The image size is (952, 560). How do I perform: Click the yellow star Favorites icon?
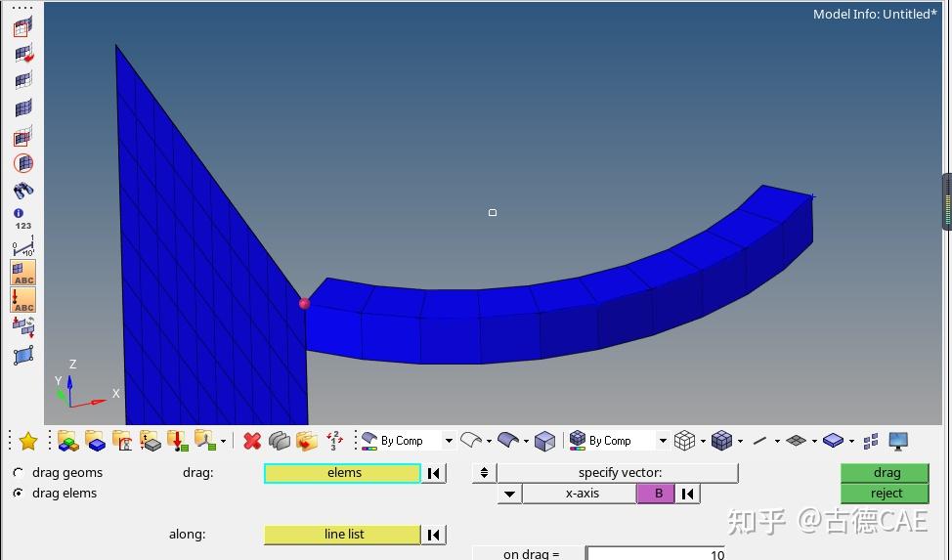point(28,441)
